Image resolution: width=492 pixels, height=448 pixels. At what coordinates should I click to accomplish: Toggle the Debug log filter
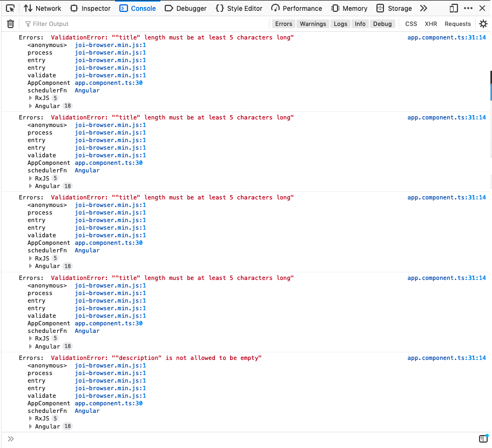click(x=382, y=23)
